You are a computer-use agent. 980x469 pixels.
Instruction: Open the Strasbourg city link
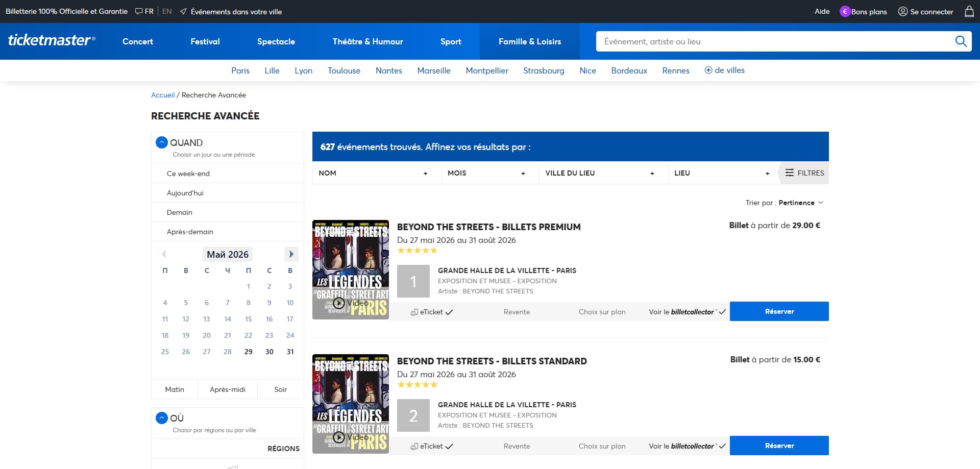tap(544, 70)
